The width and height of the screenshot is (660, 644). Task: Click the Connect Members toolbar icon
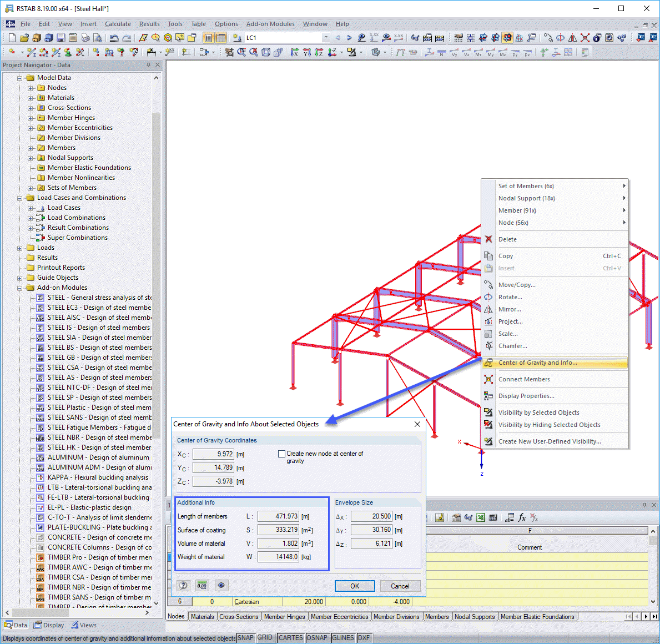(585, 38)
